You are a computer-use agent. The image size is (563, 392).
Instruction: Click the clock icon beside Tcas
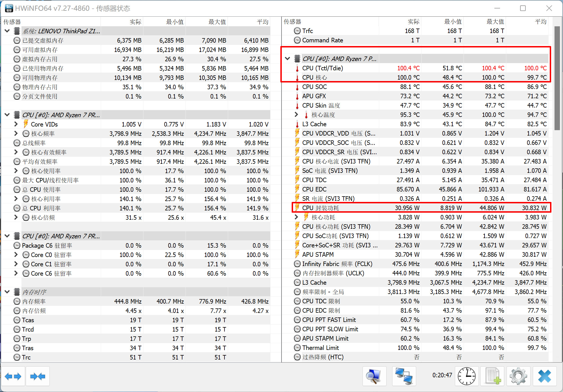point(17,320)
